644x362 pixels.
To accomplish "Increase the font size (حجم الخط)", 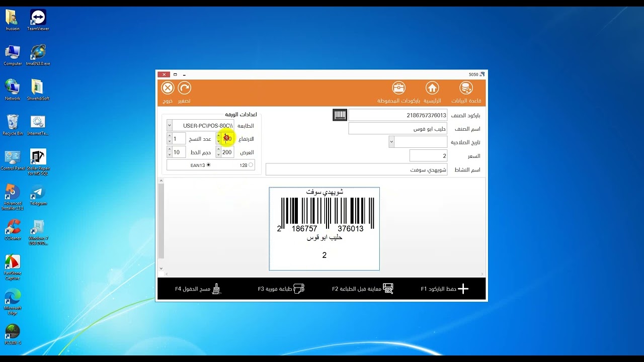I will click(x=169, y=149).
